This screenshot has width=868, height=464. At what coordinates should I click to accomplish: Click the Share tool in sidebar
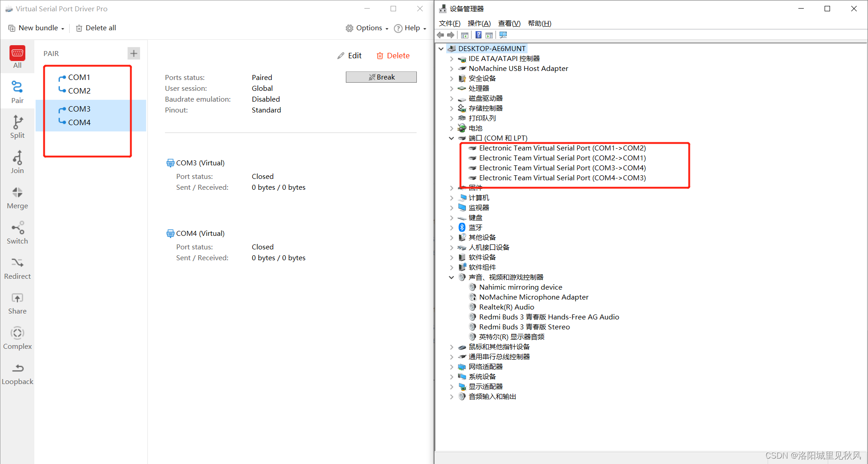[17, 304]
